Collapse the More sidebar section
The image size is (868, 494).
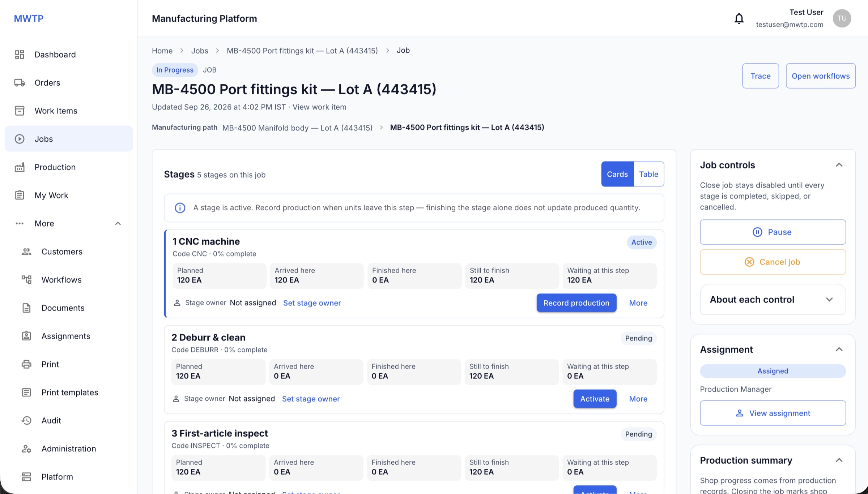118,223
